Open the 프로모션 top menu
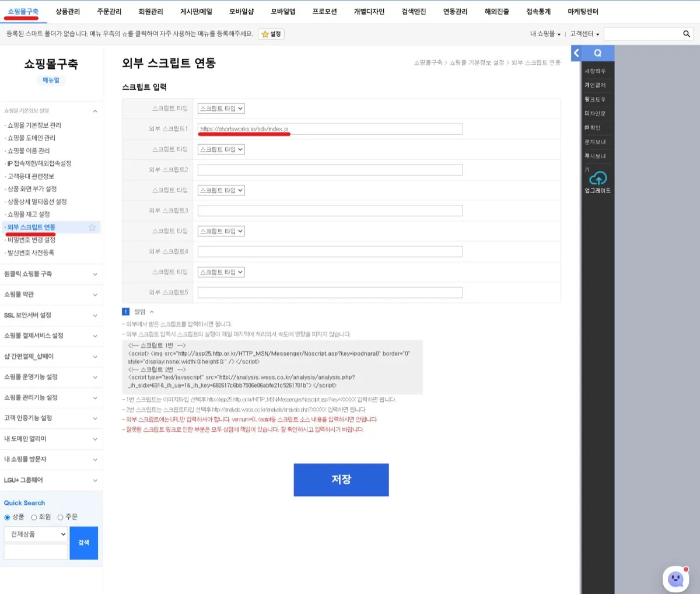Image resolution: width=700 pixels, height=594 pixels. tap(324, 12)
